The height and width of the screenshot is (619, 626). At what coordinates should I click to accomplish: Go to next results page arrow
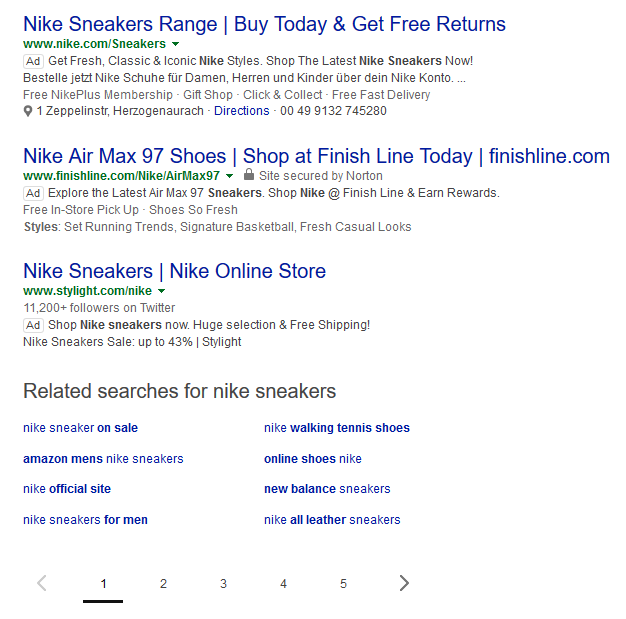403,583
